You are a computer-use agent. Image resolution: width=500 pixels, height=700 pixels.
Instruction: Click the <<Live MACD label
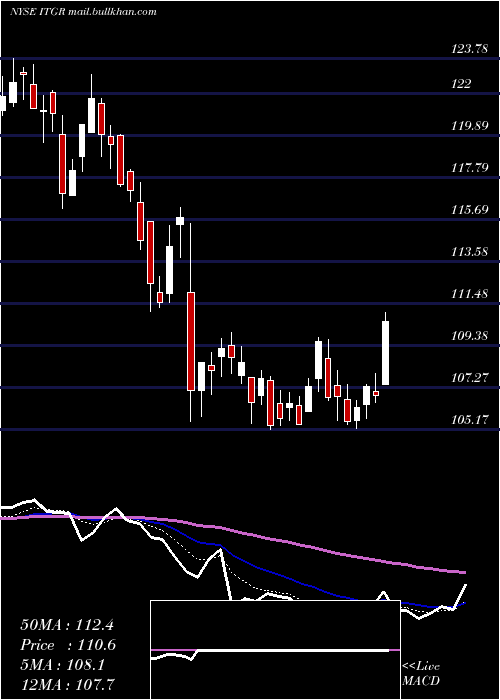tap(421, 673)
